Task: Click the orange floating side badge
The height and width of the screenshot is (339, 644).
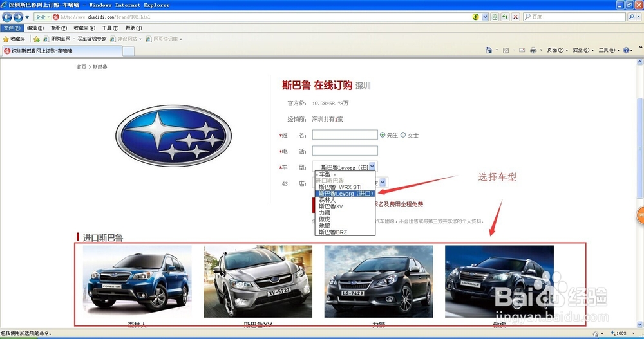Action: 640,215
